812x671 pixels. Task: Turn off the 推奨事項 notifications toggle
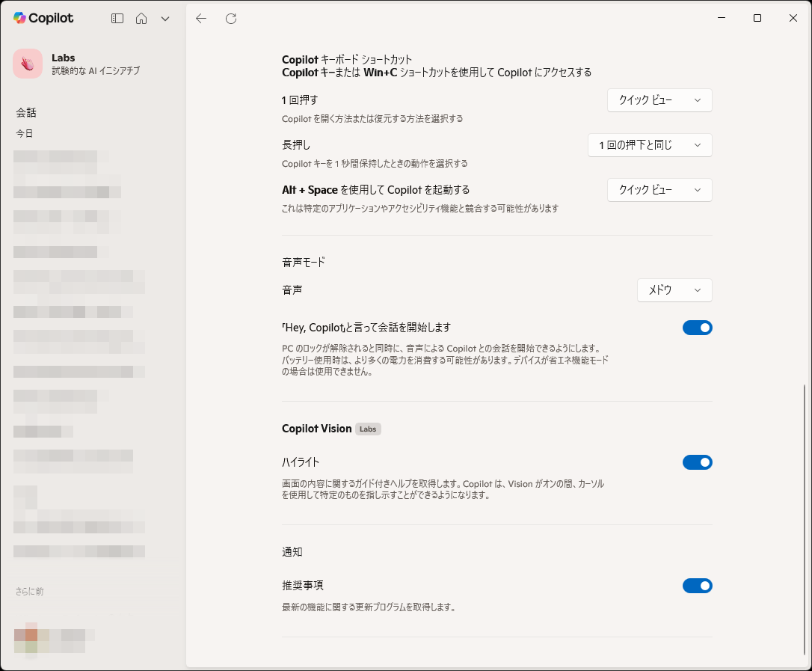(x=697, y=585)
